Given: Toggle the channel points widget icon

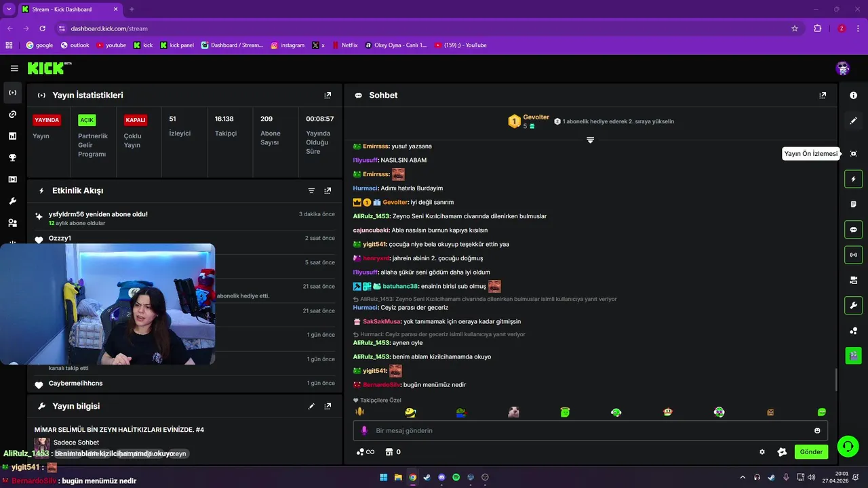Looking at the screenshot, I should coord(854,331).
